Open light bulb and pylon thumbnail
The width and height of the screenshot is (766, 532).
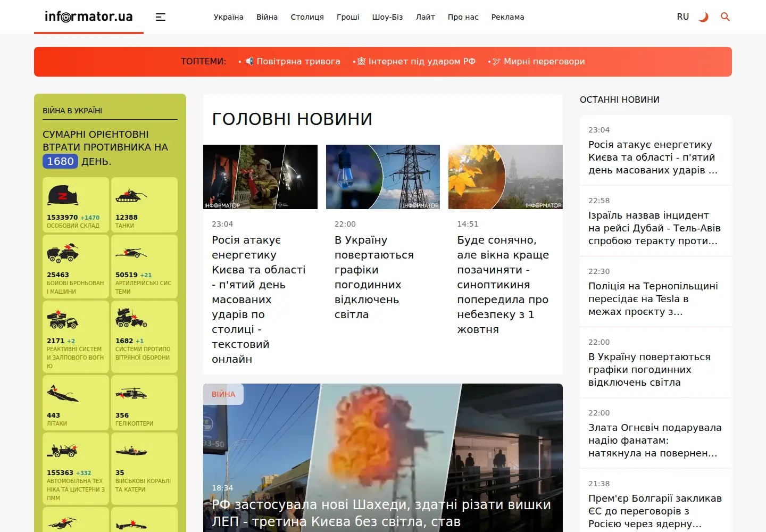(383, 177)
